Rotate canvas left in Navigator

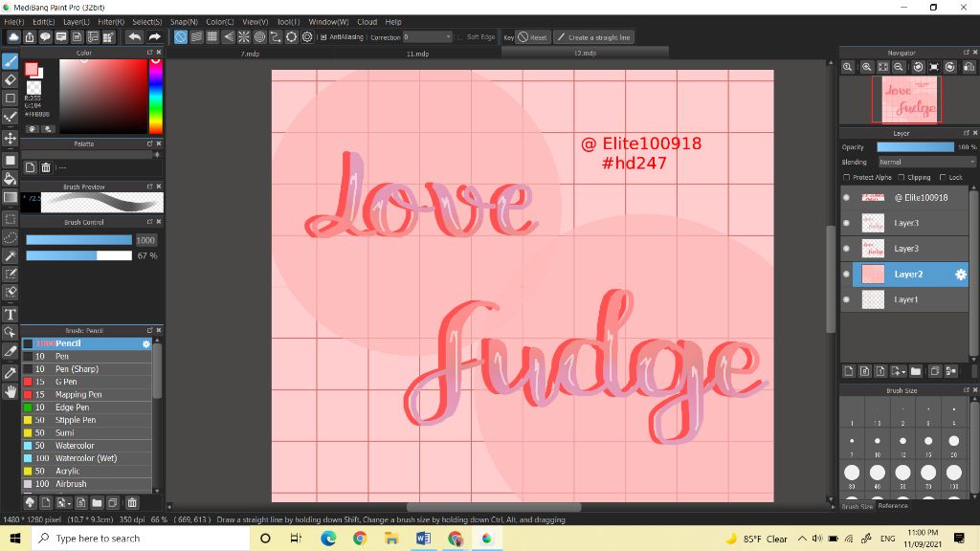click(918, 67)
